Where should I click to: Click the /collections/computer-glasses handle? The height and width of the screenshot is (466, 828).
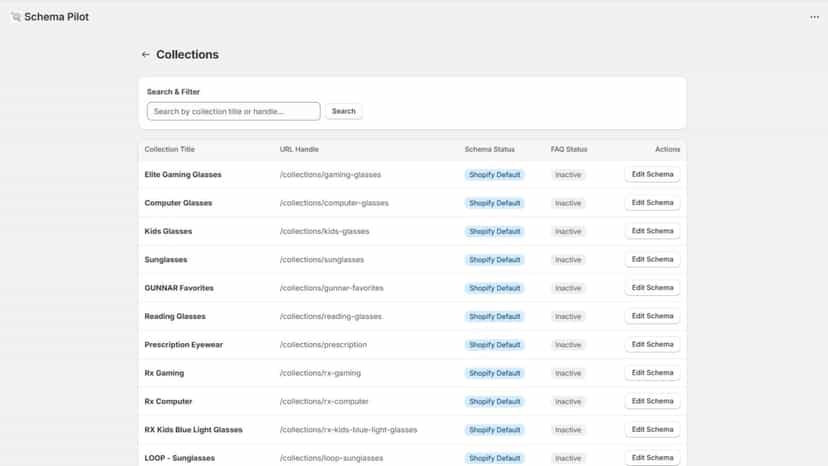click(x=334, y=203)
